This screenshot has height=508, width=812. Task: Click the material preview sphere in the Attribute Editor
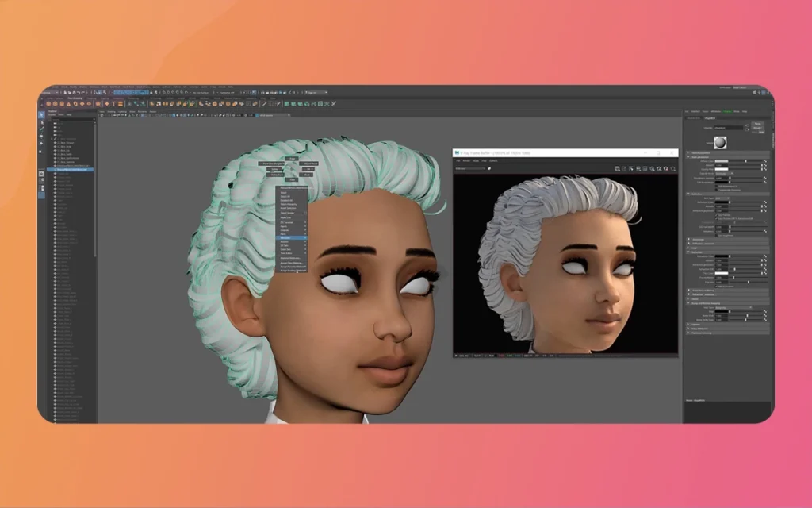click(x=720, y=141)
